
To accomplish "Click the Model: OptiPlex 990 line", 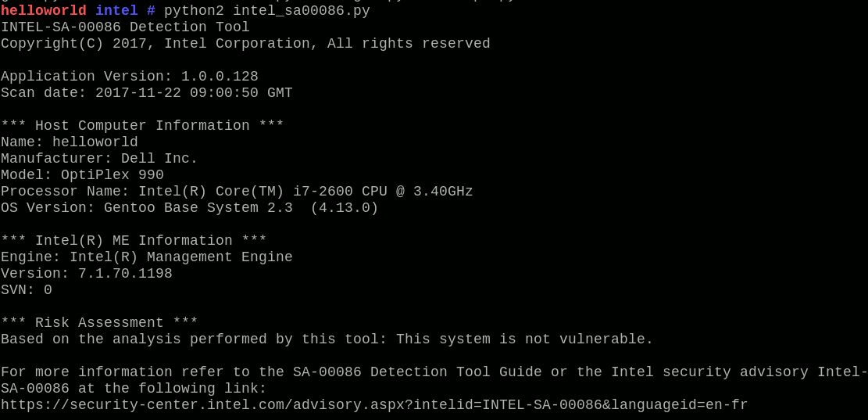I will tap(82, 175).
